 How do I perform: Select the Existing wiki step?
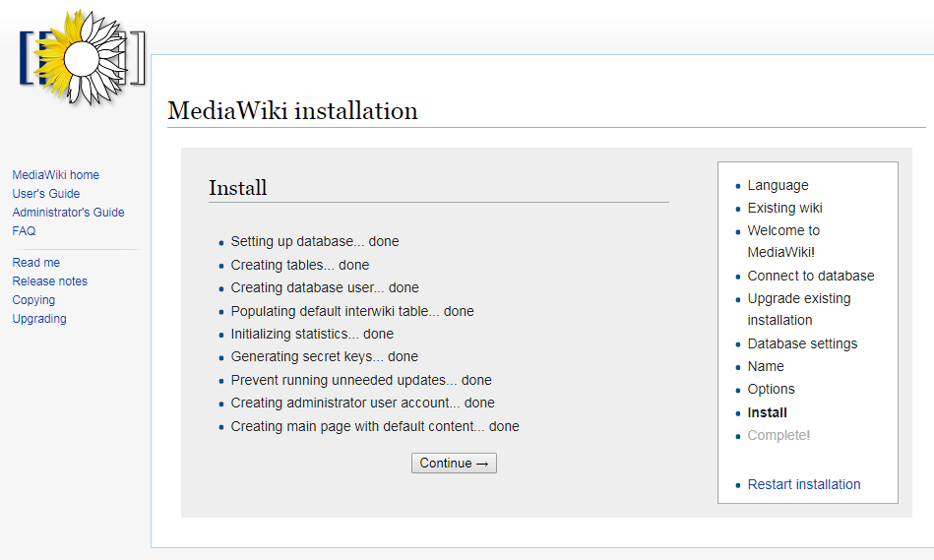(x=785, y=208)
